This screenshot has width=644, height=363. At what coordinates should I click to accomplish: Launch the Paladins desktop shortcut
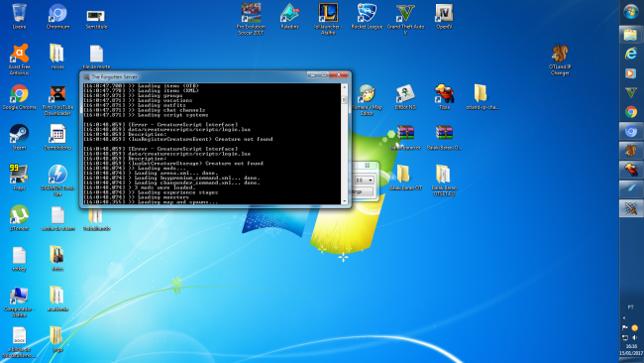click(289, 17)
